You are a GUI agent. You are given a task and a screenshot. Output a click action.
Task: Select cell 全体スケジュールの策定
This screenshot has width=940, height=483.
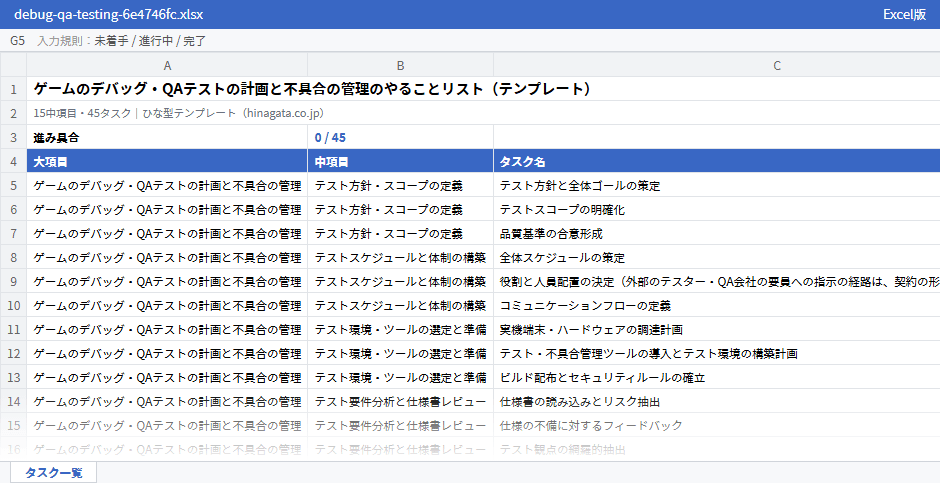[717, 257]
